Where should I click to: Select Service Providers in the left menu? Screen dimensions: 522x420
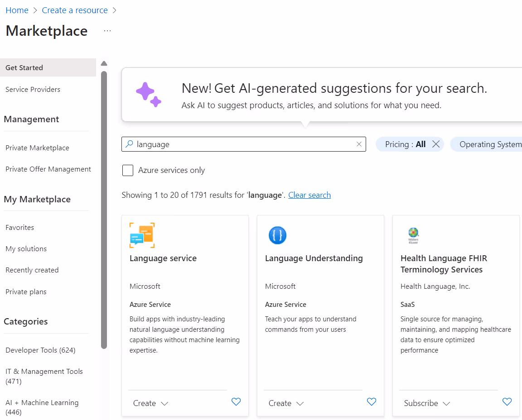point(33,90)
